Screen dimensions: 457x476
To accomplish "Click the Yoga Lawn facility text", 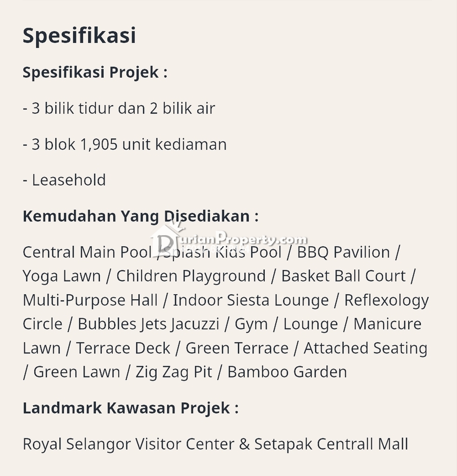I will (62, 277).
